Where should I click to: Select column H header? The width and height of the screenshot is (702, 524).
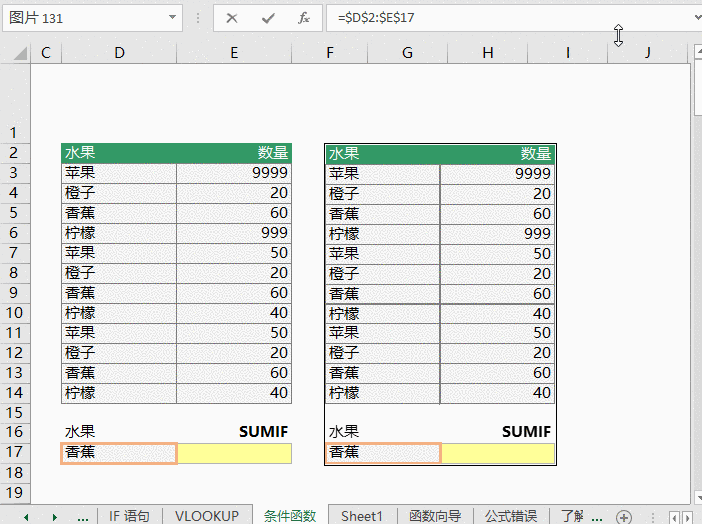(x=488, y=53)
